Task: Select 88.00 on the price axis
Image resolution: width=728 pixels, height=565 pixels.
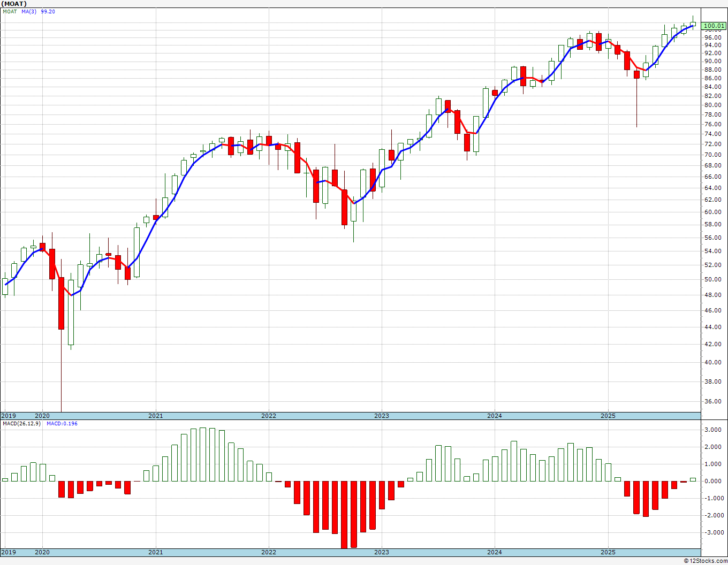Action: point(712,70)
